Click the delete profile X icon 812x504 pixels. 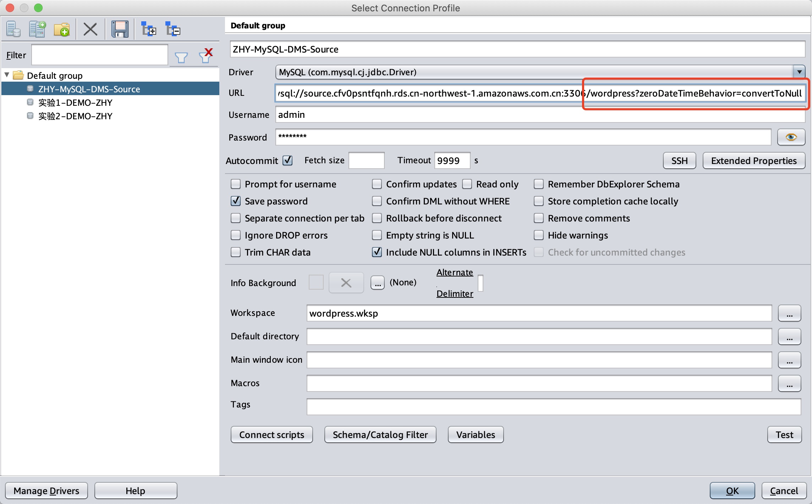(90, 29)
